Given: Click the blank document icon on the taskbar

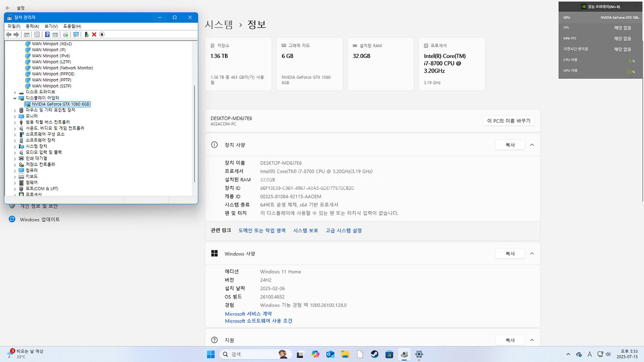Looking at the screenshot, I should 360,354.
